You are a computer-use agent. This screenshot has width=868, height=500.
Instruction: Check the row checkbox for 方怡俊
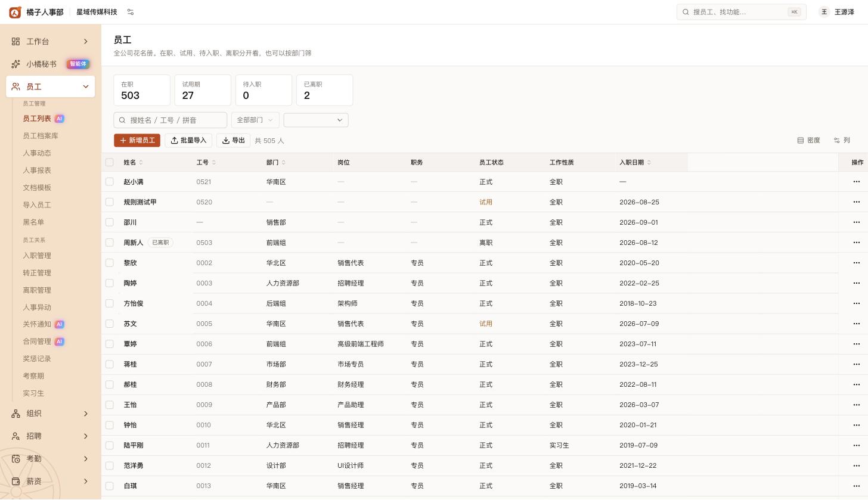click(110, 303)
